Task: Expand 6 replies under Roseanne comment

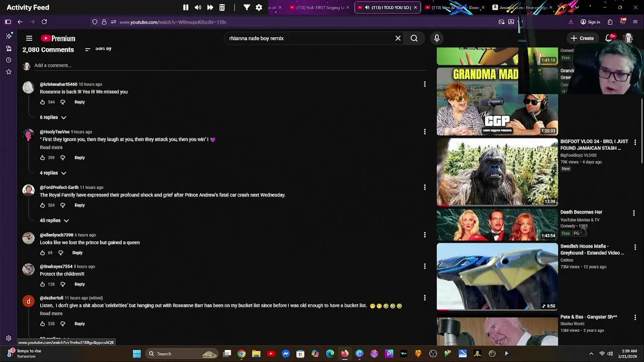Action: [x=53, y=117]
